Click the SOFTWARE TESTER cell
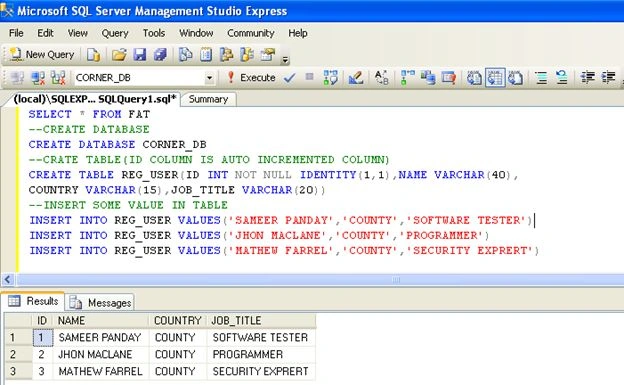 [261, 338]
